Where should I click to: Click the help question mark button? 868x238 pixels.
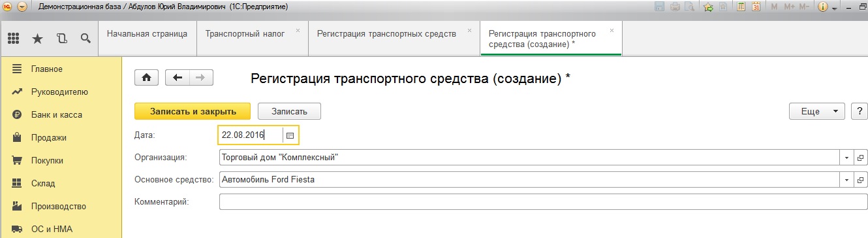(859, 111)
